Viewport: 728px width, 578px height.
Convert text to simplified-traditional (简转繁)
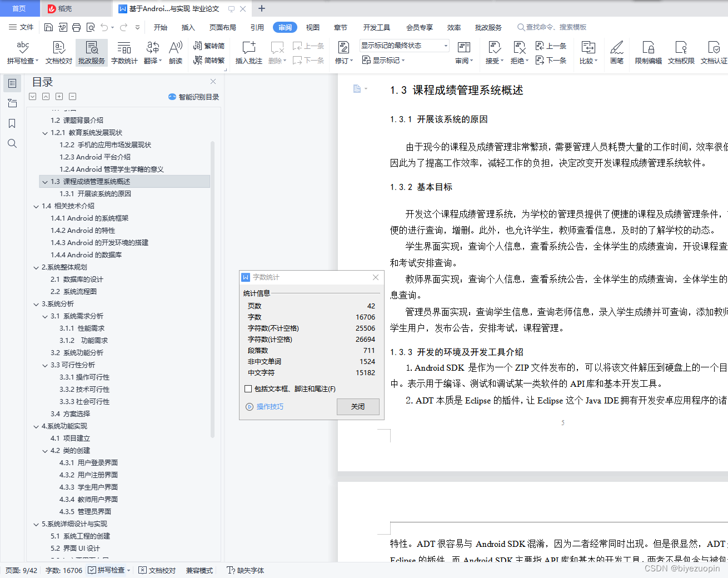[209, 60]
